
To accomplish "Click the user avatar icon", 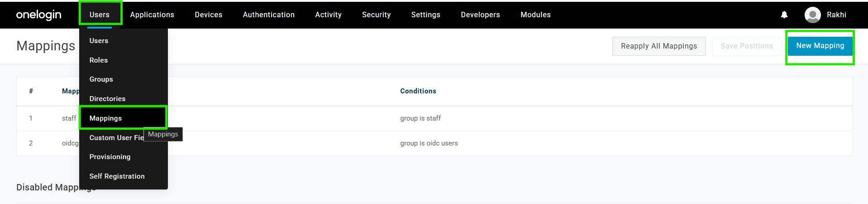I will click(x=813, y=15).
